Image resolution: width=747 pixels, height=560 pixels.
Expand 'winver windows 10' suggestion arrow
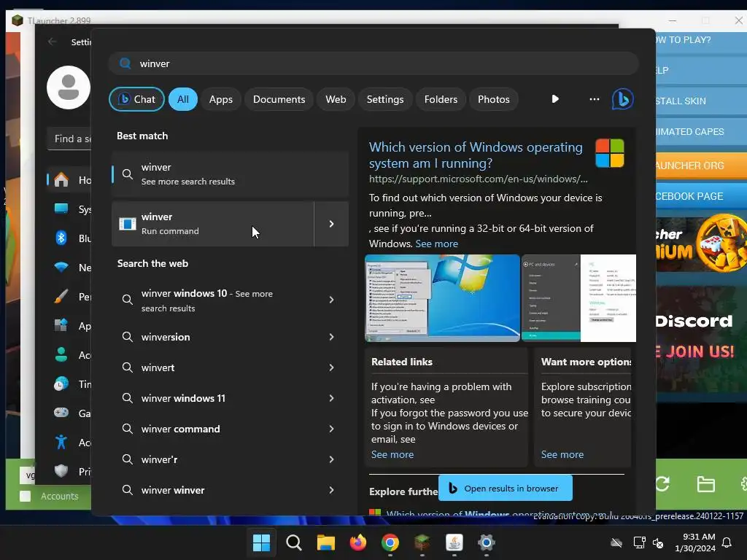click(332, 300)
